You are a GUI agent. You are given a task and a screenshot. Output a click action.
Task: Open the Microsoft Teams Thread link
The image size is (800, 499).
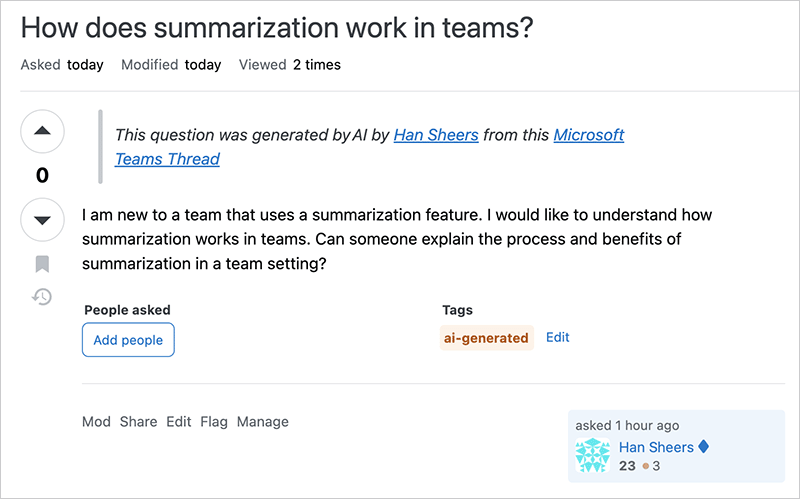point(588,134)
